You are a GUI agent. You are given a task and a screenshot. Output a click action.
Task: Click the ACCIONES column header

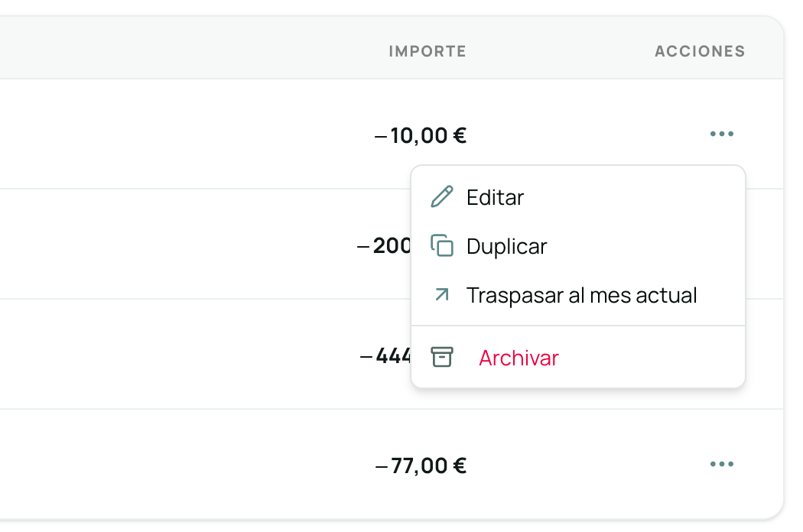click(x=699, y=51)
